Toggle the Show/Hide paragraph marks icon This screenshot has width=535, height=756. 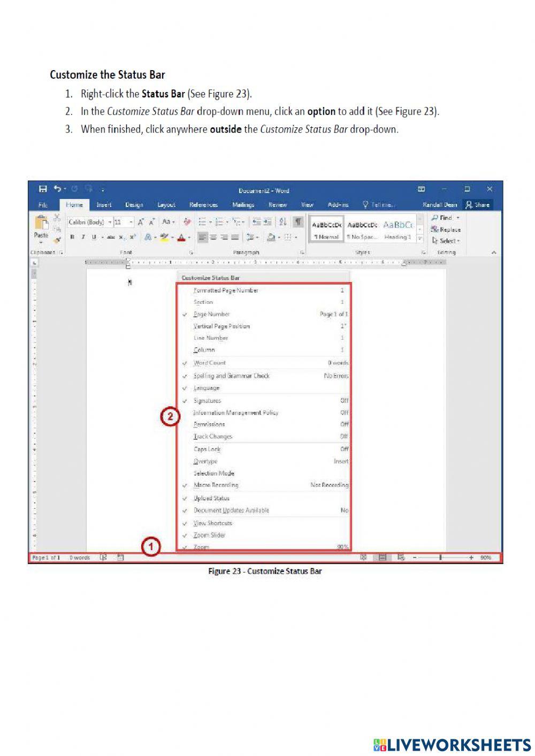click(297, 222)
